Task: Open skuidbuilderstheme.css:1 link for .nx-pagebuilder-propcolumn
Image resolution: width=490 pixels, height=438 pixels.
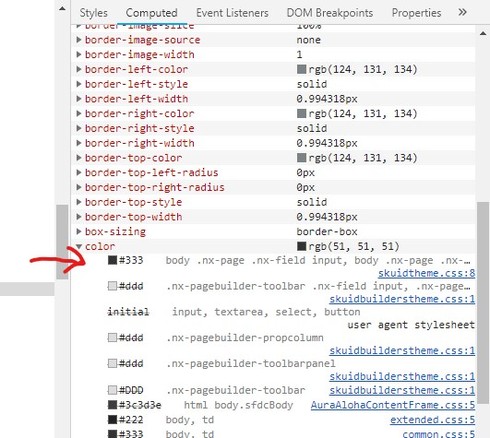Action: pyautogui.click(x=402, y=351)
